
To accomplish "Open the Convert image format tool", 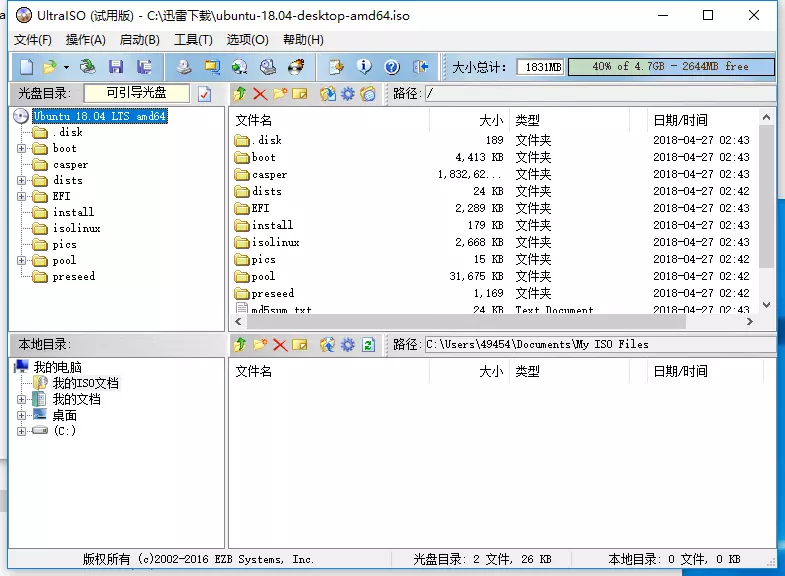I will [x=212, y=67].
